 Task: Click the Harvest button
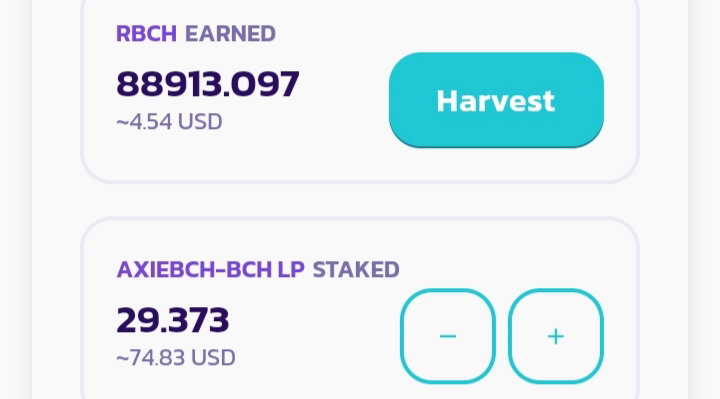(x=496, y=100)
